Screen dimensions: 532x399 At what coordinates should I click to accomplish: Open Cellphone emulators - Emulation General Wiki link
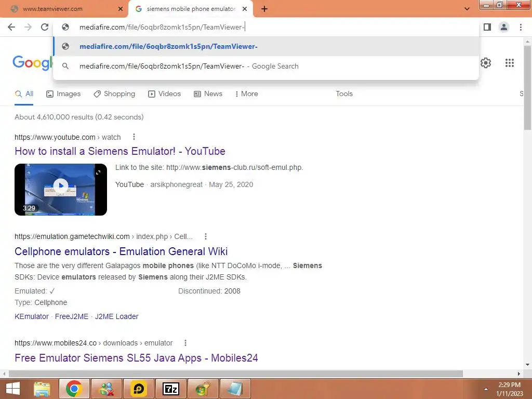tap(121, 251)
